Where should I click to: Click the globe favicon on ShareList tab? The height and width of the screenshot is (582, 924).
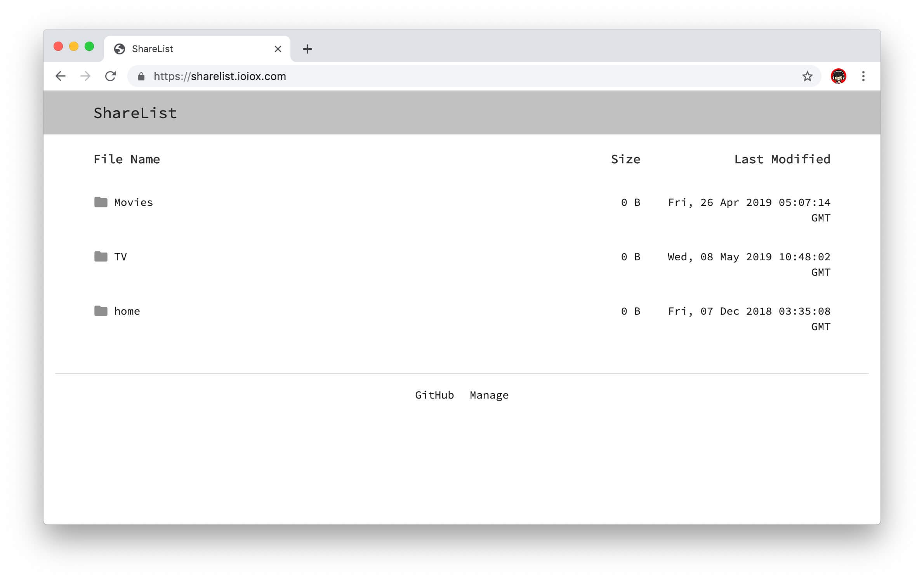point(120,49)
